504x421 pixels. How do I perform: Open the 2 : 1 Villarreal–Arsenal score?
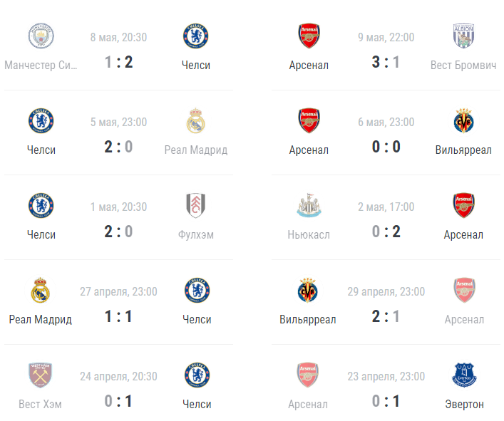pos(386,316)
